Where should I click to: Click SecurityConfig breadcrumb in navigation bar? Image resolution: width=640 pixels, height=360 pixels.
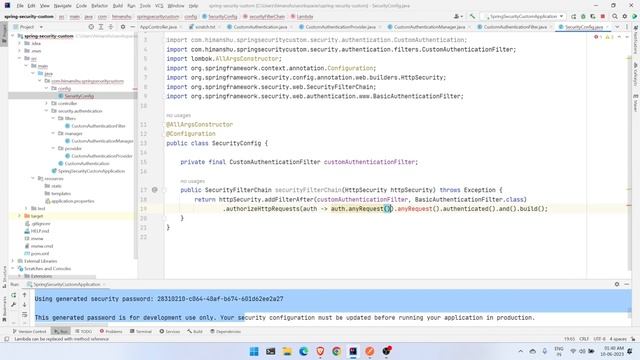220,16
